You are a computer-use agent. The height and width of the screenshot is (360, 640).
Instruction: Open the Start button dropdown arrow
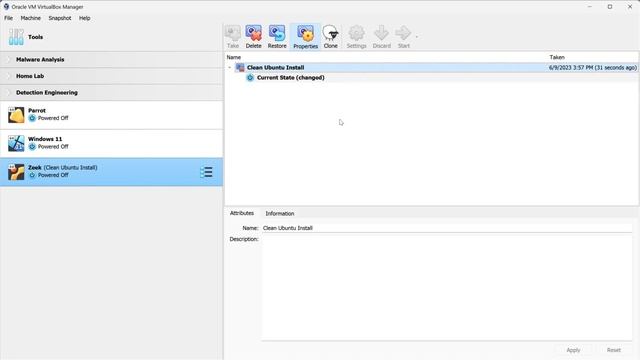coord(416,37)
